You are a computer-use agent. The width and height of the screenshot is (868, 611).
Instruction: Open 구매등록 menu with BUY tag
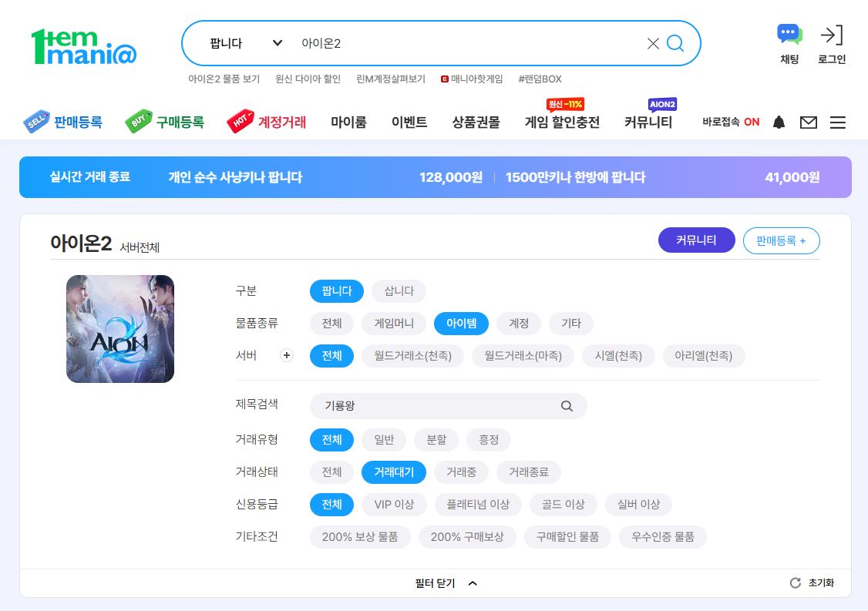tap(165, 122)
